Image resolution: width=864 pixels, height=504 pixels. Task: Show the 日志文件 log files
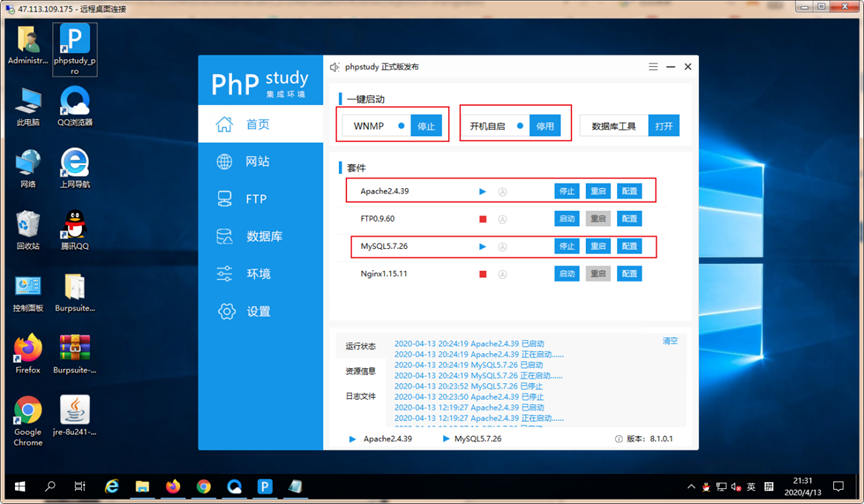360,396
